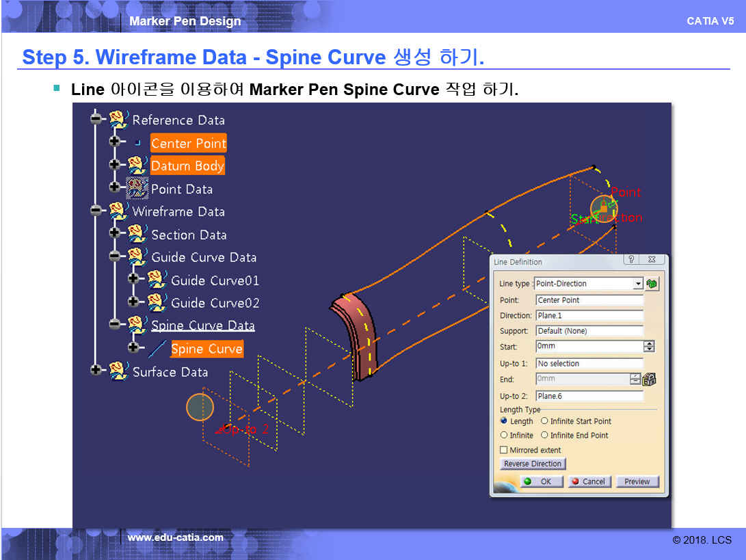Viewport: 746px width, 560px height.
Task: Choose the Infinite End Point radio option
Action: point(545,435)
